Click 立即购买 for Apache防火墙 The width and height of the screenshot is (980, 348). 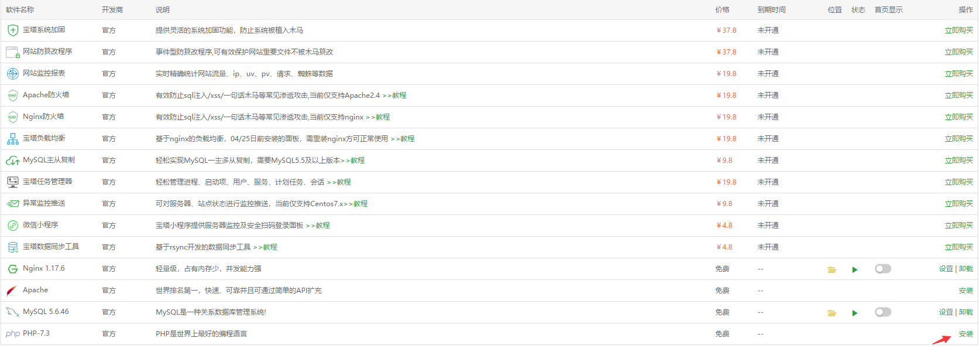[959, 95]
